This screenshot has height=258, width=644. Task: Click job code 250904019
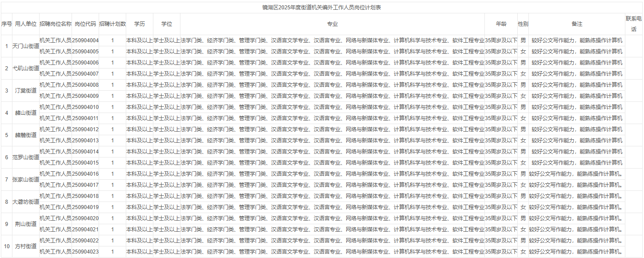coord(85,207)
